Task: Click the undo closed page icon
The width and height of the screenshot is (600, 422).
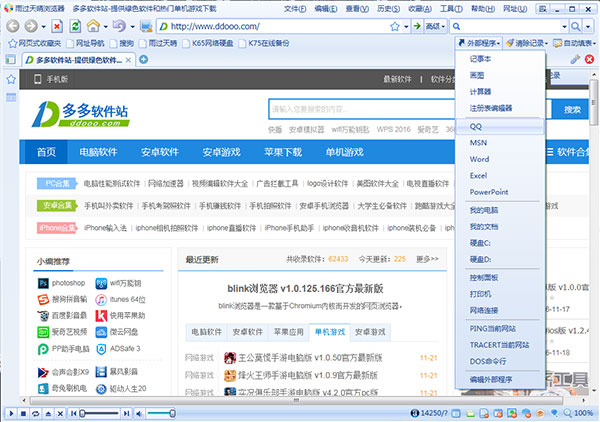Action: pyautogui.click(x=119, y=26)
